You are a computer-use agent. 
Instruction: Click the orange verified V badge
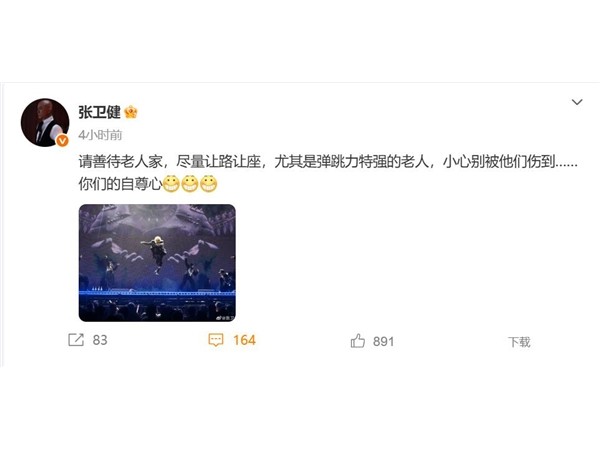click(62, 141)
